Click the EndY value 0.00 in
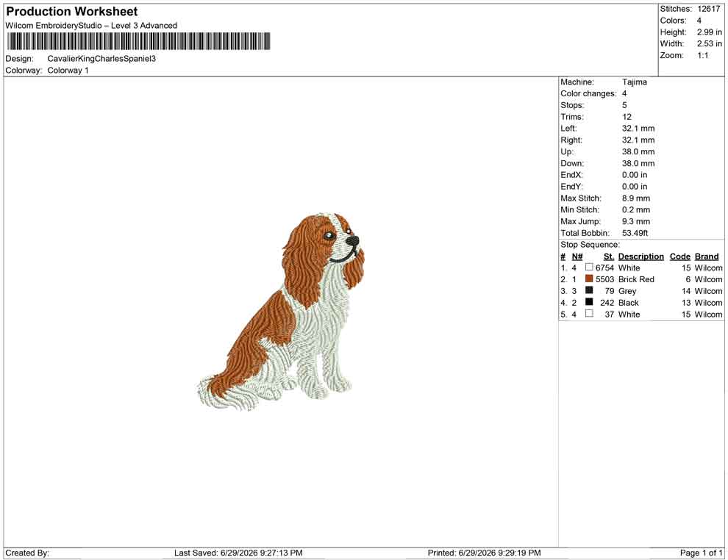The width and height of the screenshot is (728, 560). click(634, 187)
